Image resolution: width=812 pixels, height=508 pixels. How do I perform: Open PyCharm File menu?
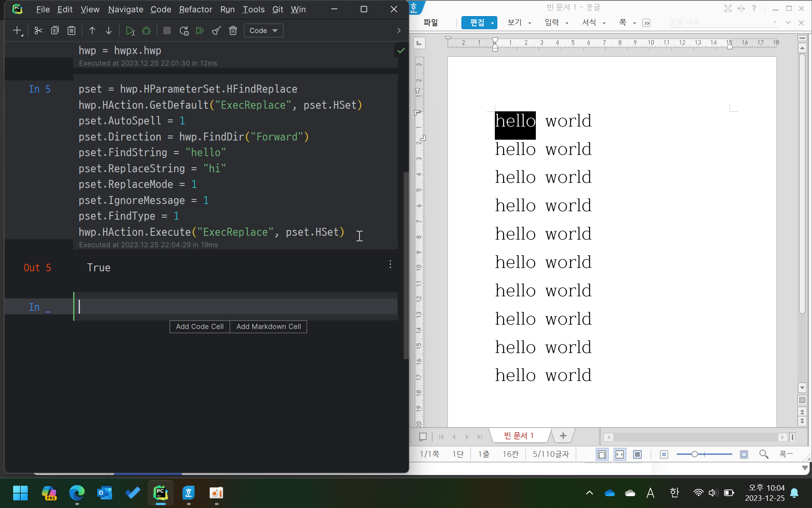click(x=43, y=9)
